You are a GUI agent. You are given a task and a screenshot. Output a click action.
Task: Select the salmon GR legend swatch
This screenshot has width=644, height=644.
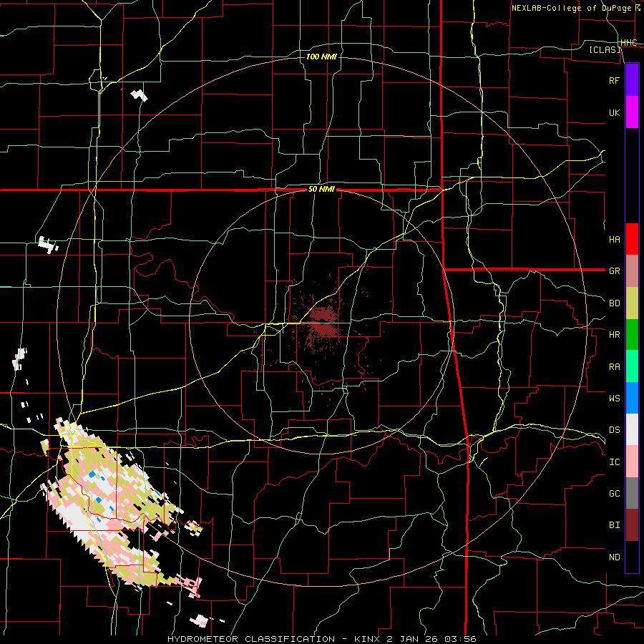coord(632,270)
